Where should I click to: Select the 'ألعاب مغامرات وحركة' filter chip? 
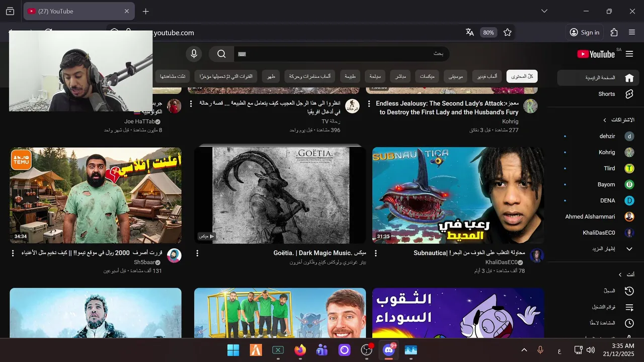[310, 76]
